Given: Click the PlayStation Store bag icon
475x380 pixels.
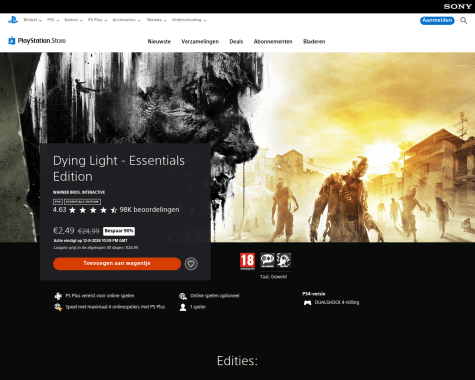Looking at the screenshot, I should pyautogui.click(x=11, y=41).
